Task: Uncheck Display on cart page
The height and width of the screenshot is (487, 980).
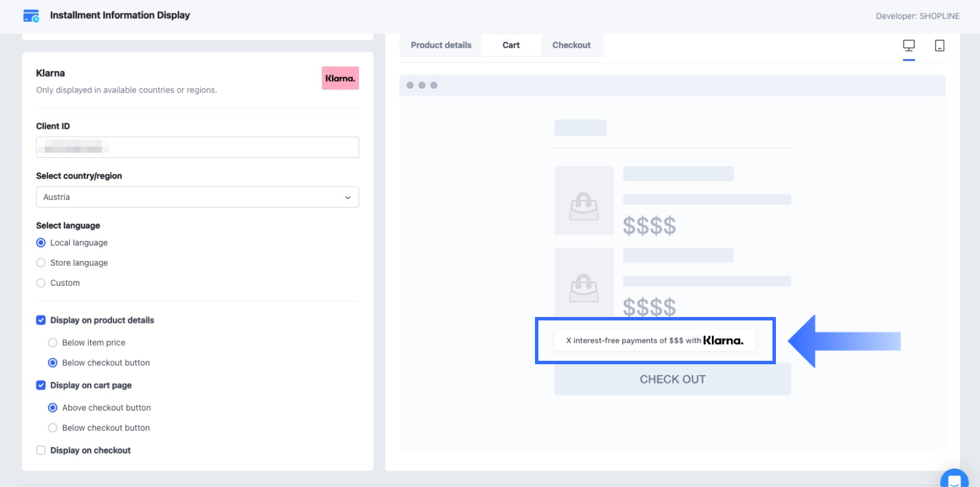Action: pos(41,386)
